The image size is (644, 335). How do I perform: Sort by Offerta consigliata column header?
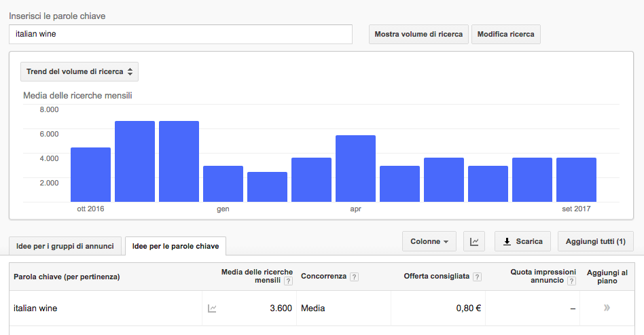click(437, 276)
